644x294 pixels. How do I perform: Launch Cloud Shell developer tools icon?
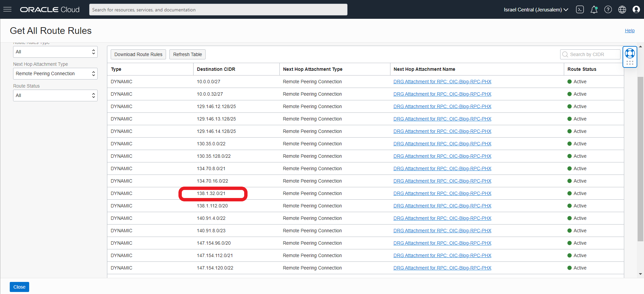coord(580,9)
